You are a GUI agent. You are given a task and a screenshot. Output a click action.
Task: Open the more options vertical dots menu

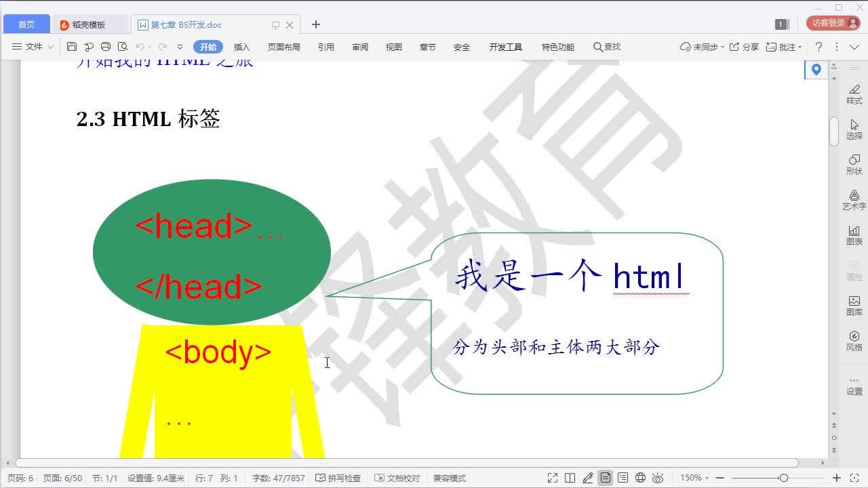point(836,47)
